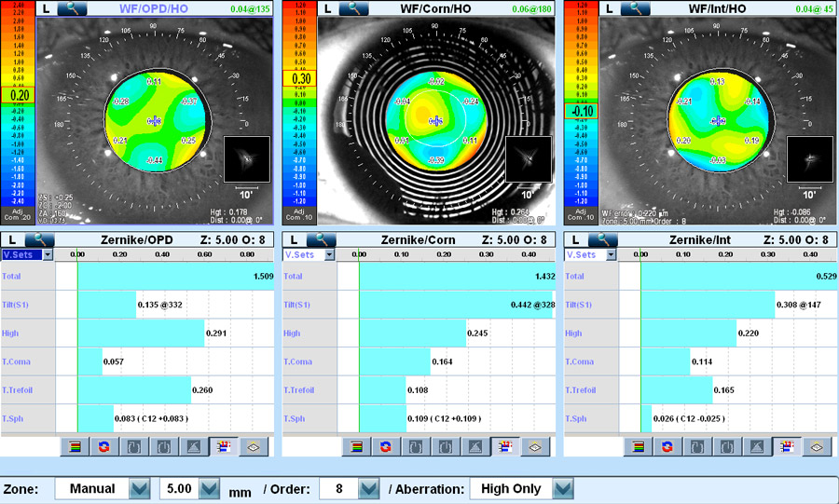
Task: Open magnifier on Zernike/Int chart header
Action: pyautogui.click(x=604, y=239)
